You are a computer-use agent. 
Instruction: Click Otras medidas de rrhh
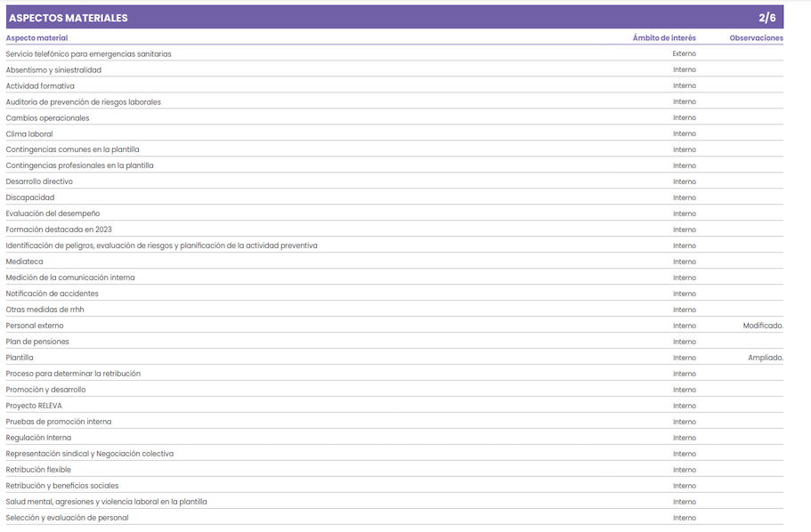pos(45,310)
